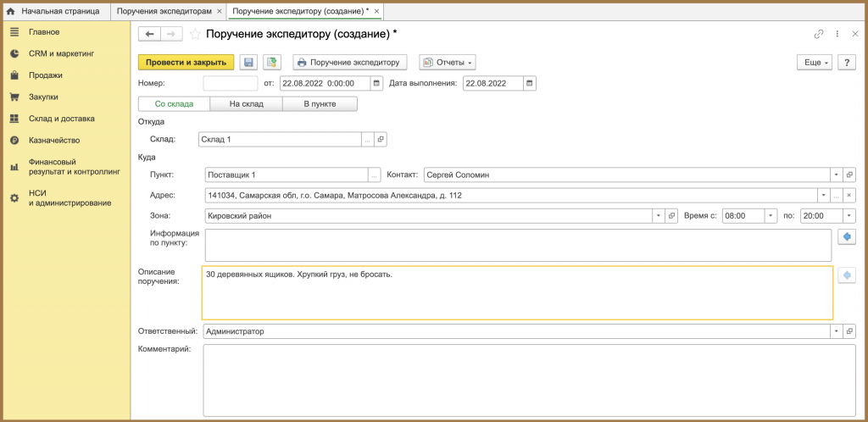Viewport: 868px width, 422px height.
Task: Expand the Зона Кировский район dropdown
Action: pyautogui.click(x=658, y=216)
